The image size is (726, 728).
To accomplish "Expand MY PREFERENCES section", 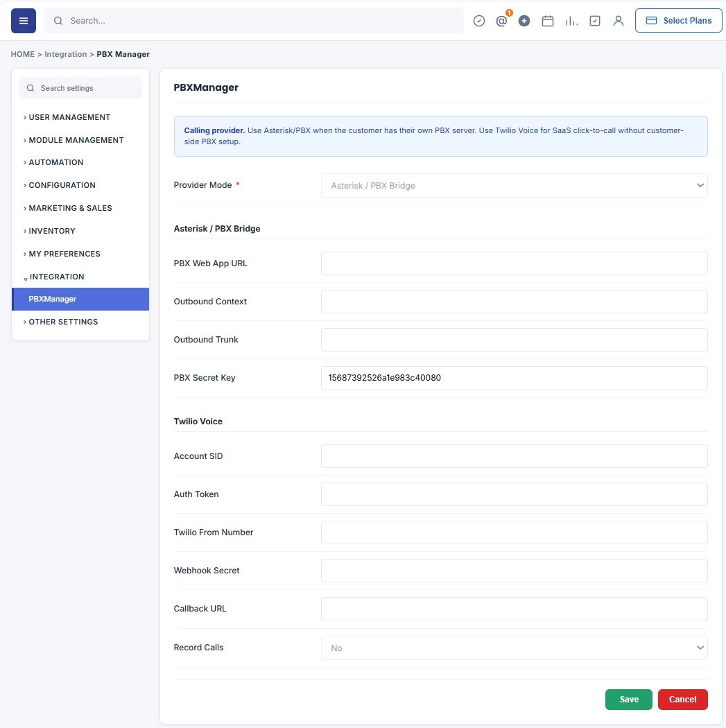I will 62,254.
